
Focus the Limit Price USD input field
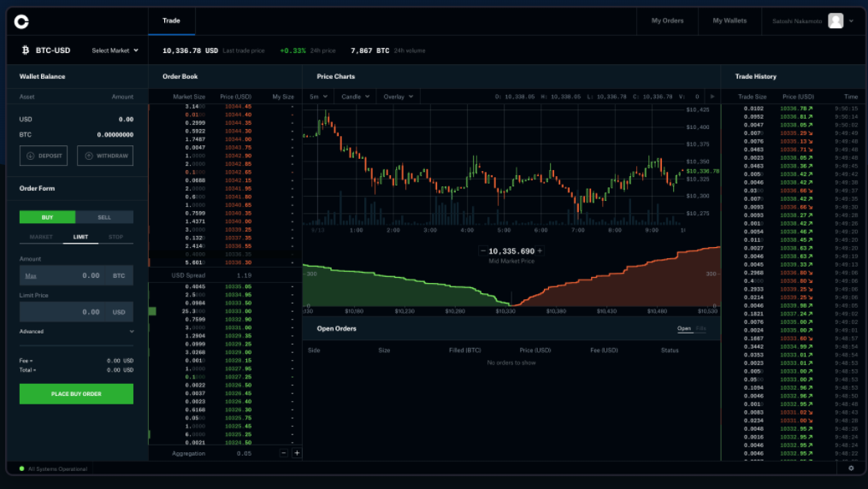[76, 312]
